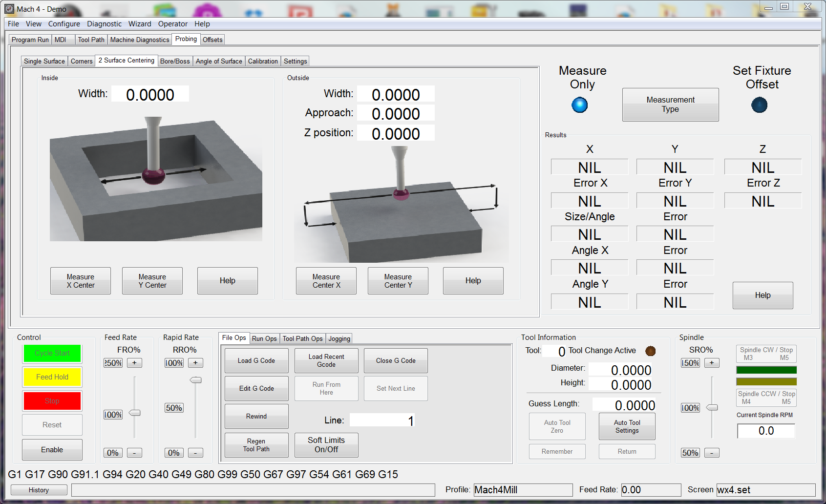Click the Load G Code button

256,361
